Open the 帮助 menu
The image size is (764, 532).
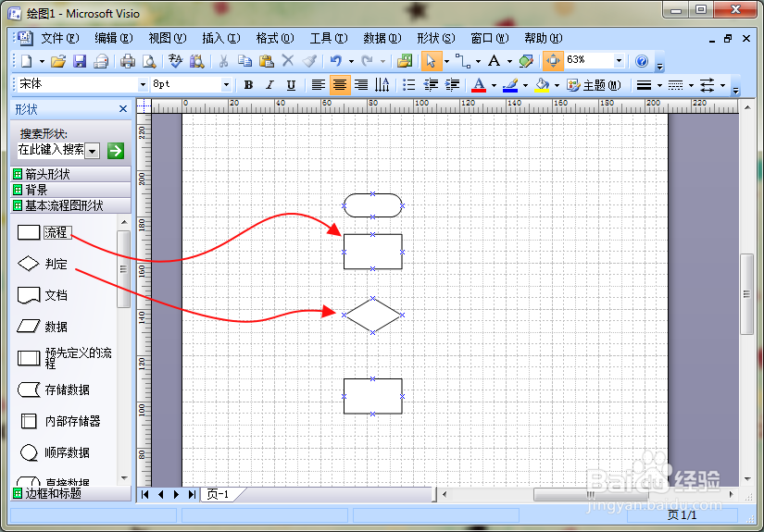coord(543,38)
